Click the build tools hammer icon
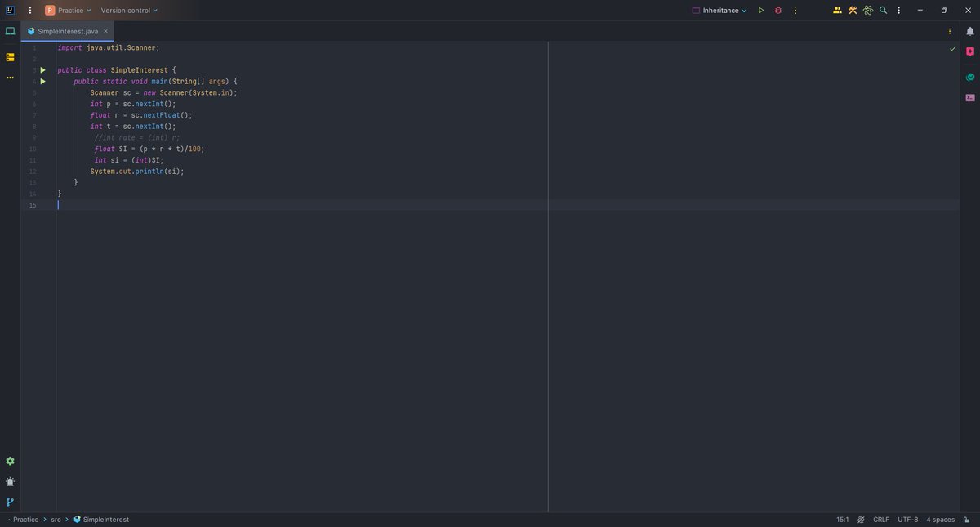 pyautogui.click(x=853, y=11)
